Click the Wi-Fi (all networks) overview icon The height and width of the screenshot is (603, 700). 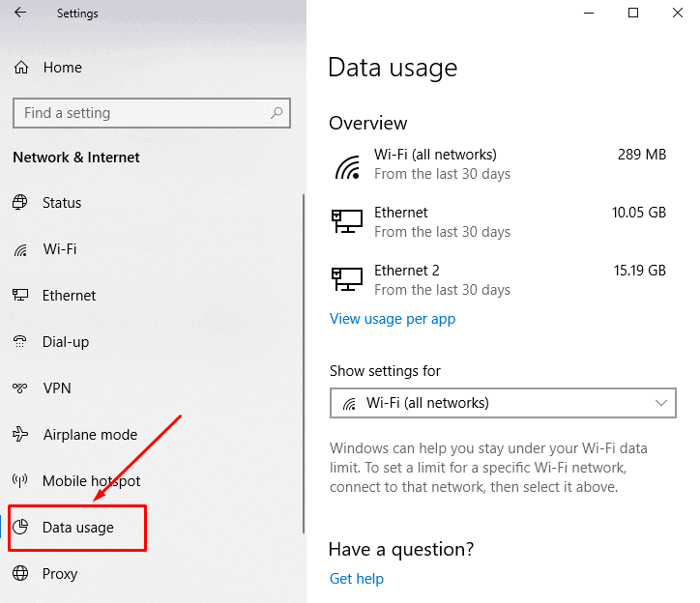click(x=348, y=167)
